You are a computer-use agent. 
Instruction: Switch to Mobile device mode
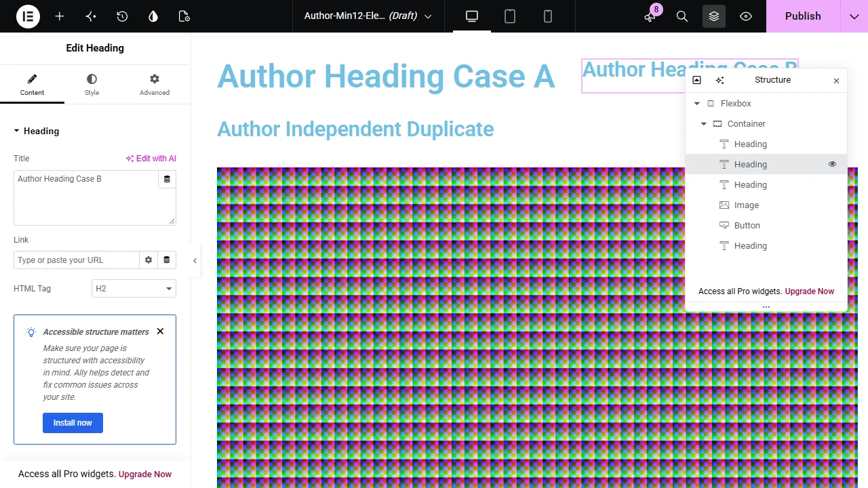coord(548,16)
